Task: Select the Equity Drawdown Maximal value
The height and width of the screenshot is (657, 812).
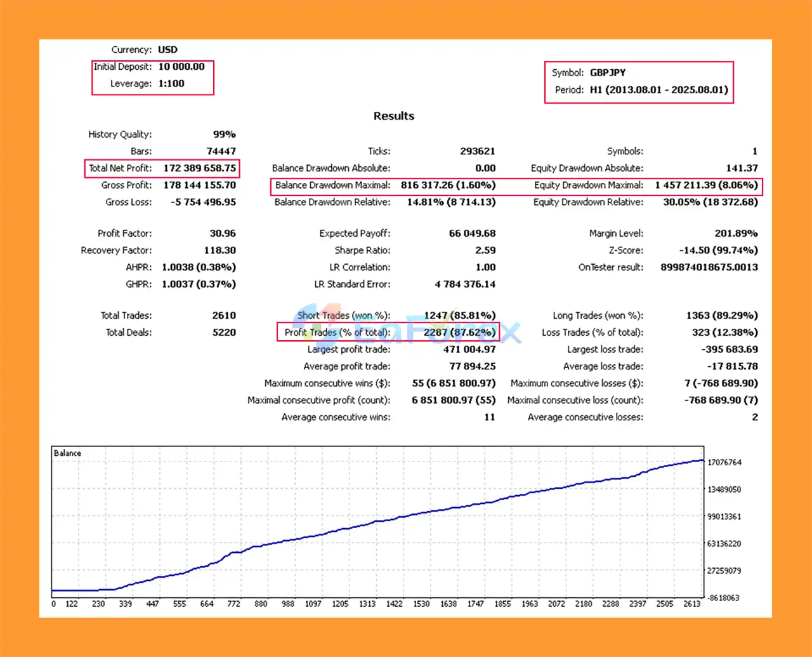Action: click(x=707, y=185)
